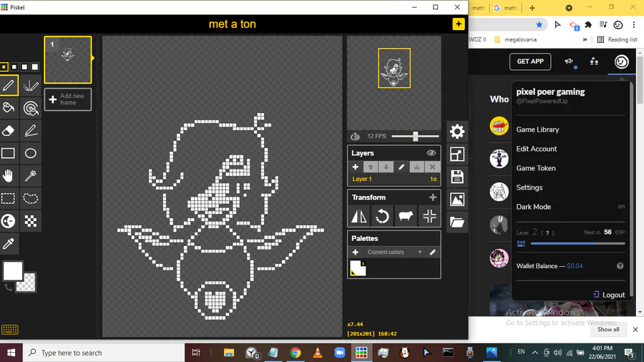Screen dimensions: 644x362
Task: Click the primary white color swatch
Action: 13,271
